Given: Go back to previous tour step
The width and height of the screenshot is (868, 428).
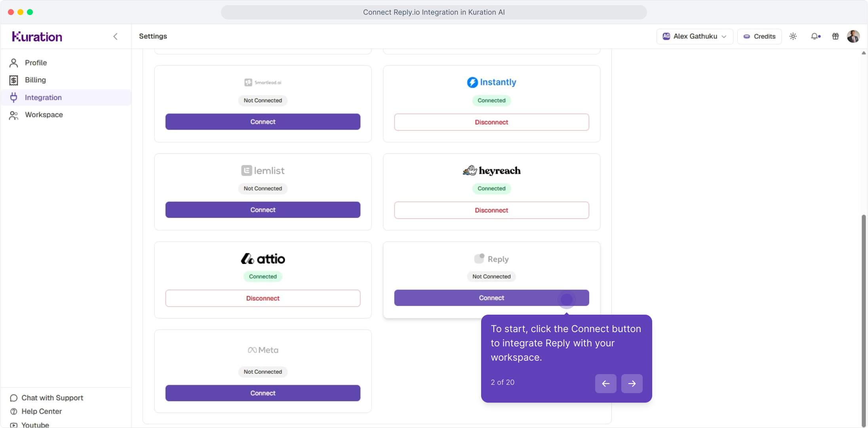Looking at the screenshot, I should click(x=605, y=383).
